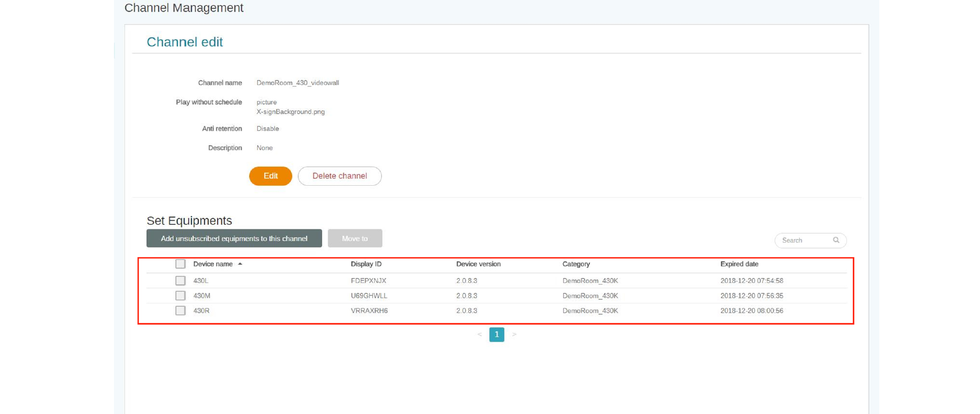Click the 430L device name
The image size is (980, 414).
point(201,281)
